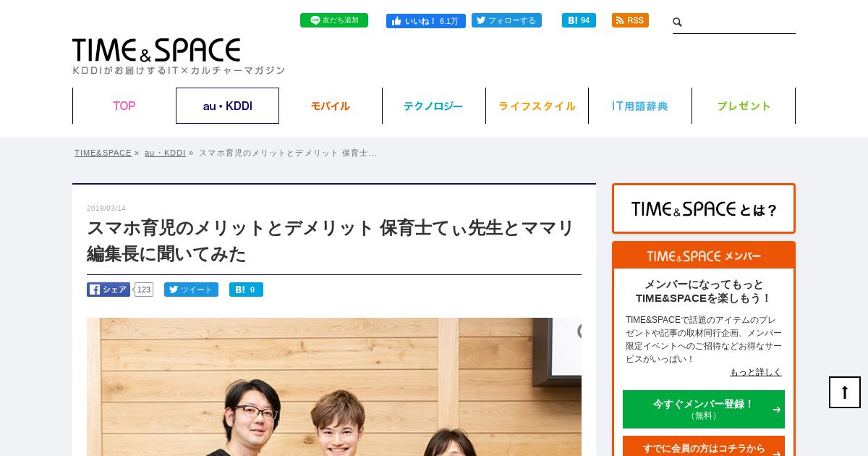The image size is (868, 456).
Task: Open the au・KDDI navigation tab
Action: [227, 106]
